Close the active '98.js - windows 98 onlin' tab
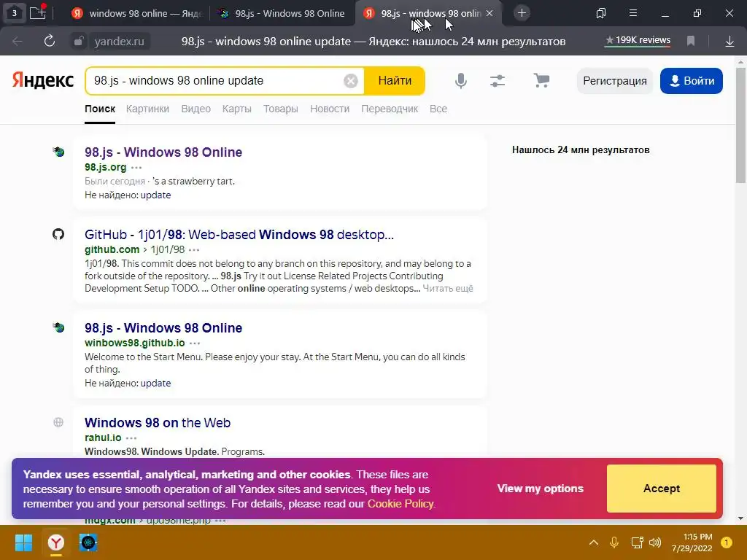Viewport: 747px width, 560px height. tap(489, 13)
